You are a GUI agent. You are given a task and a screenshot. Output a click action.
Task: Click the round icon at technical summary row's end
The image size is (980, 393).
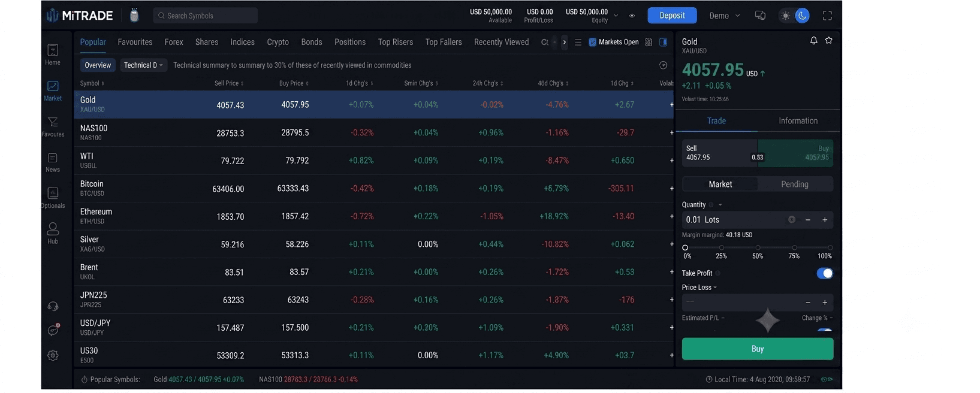(x=663, y=65)
